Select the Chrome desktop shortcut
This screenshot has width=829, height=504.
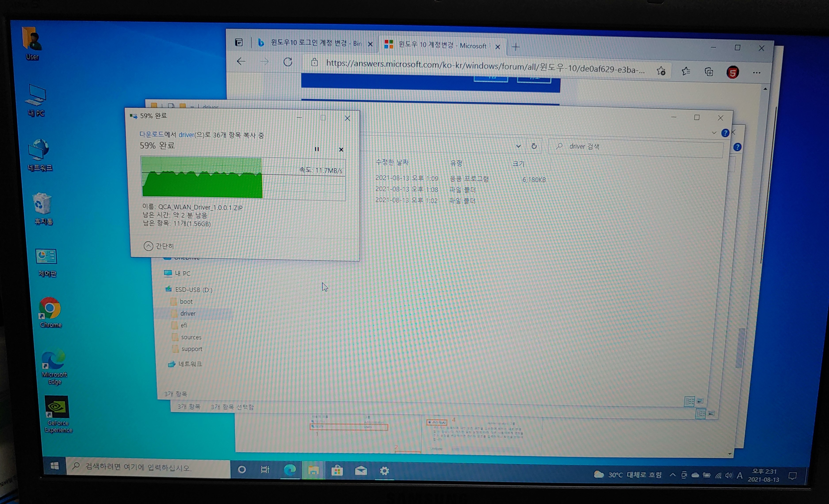(50, 313)
